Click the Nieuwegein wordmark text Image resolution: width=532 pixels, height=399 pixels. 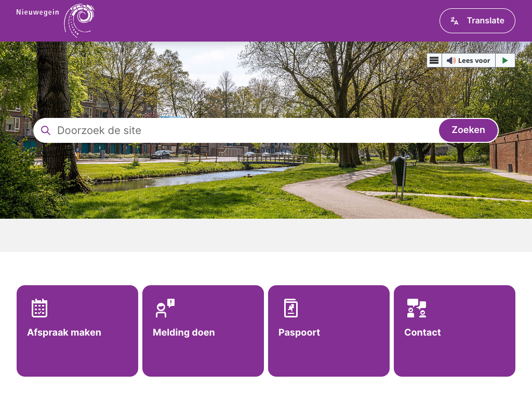pyautogui.click(x=37, y=12)
